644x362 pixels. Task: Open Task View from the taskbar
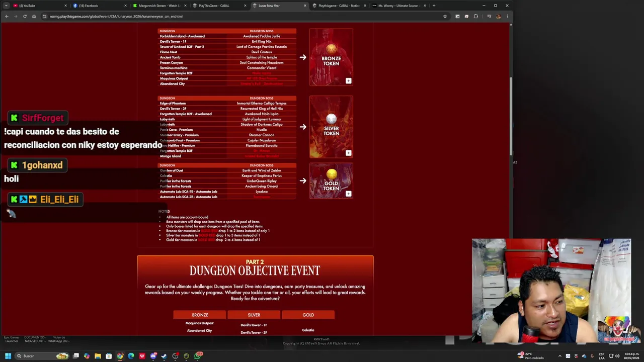pos(76,356)
